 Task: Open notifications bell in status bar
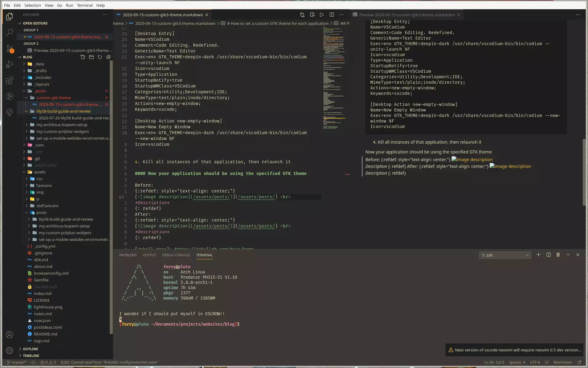[x=579, y=362]
